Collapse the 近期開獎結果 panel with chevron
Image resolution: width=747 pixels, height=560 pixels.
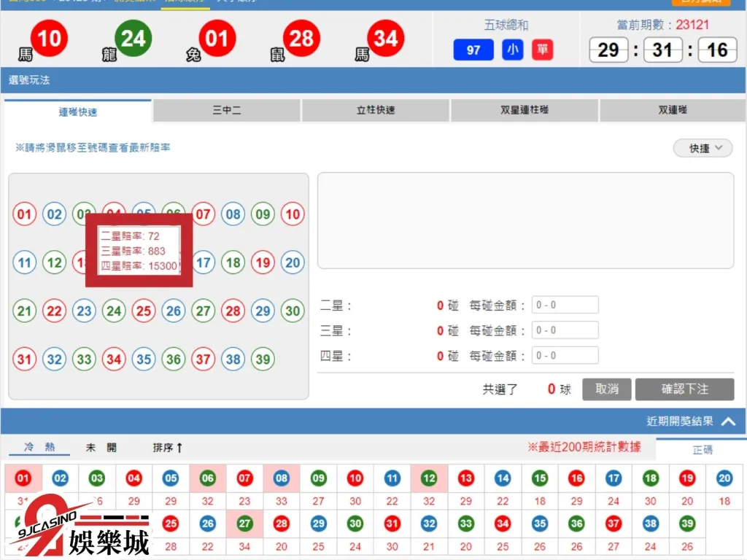[x=729, y=421]
